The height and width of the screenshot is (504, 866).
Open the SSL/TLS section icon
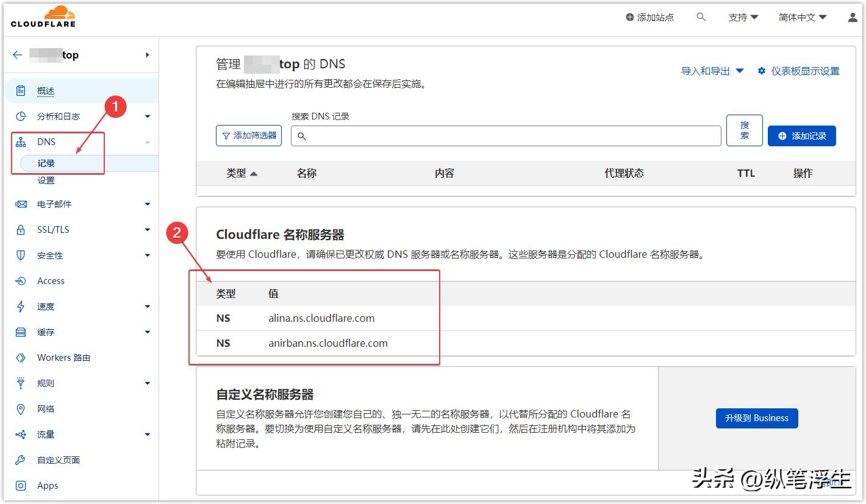tap(20, 229)
